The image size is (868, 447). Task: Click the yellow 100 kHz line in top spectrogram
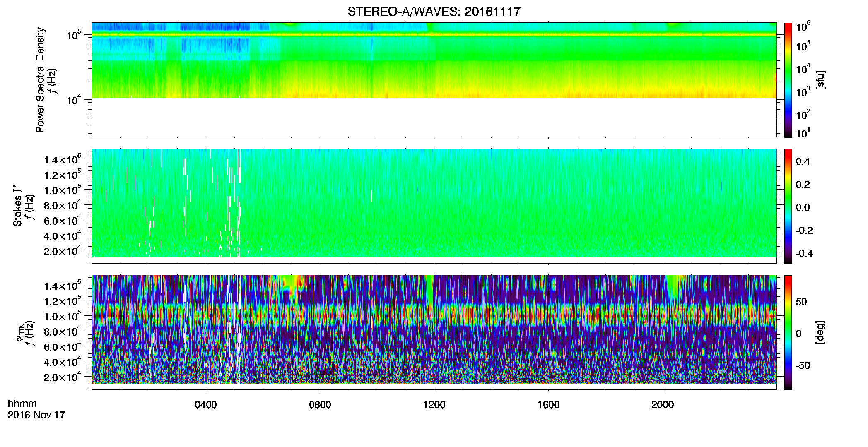pyautogui.click(x=434, y=35)
